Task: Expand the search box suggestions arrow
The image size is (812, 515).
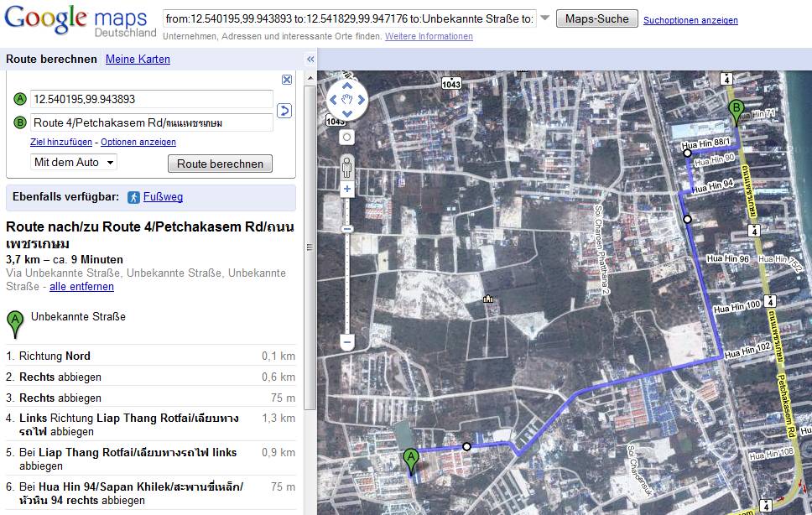Action: 545,18
